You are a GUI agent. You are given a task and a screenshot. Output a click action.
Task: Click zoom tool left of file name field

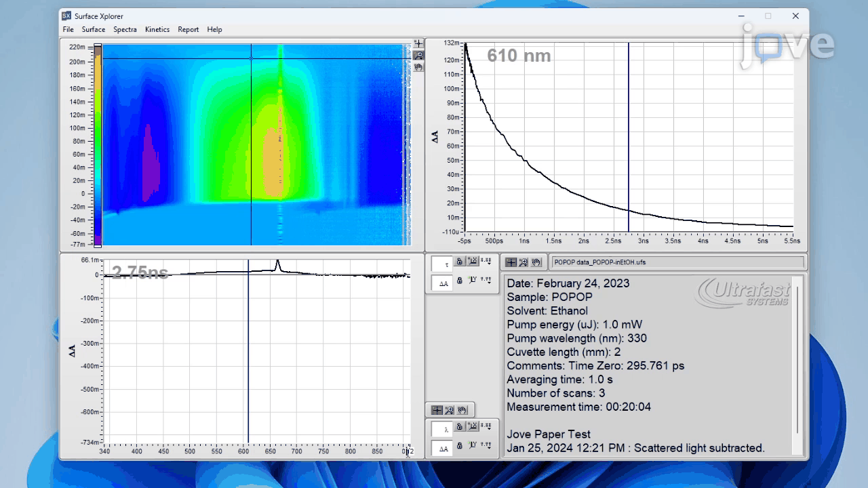point(524,262)
